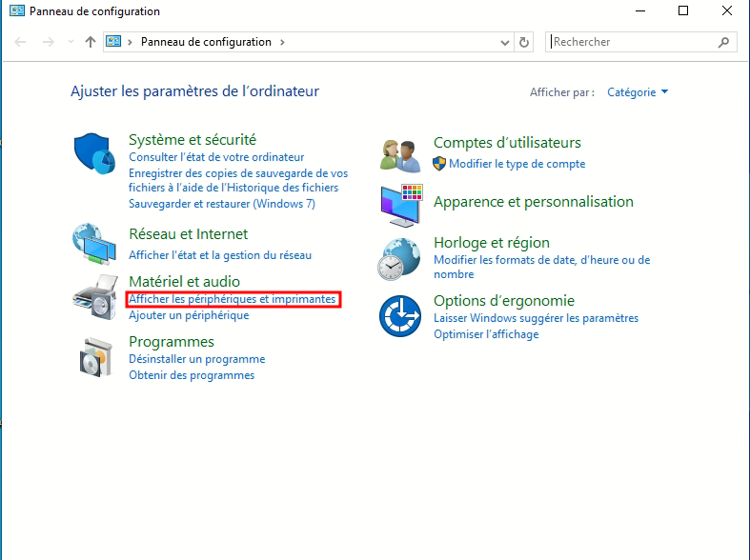This screenshot has width=750, height=560.
Task: Click the chevron before Panneau de configuration in the address bar
Action: pyautogui.click(x=130, y=42)
